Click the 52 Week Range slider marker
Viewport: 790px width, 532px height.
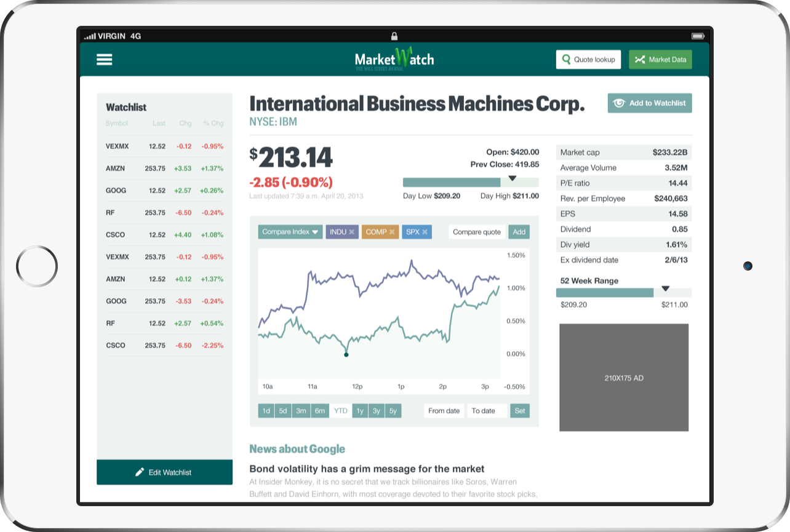(x=665, y=288)
